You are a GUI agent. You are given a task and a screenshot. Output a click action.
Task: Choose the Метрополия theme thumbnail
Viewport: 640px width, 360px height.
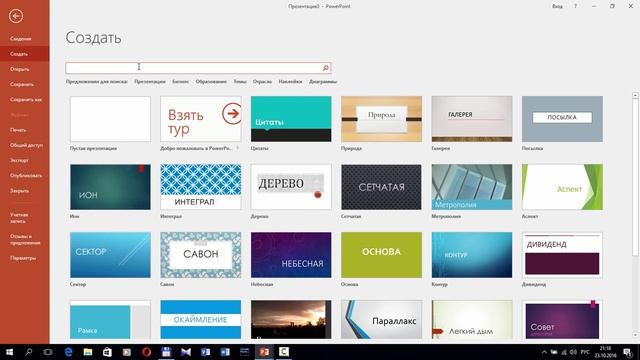click(x=472, y=187)
